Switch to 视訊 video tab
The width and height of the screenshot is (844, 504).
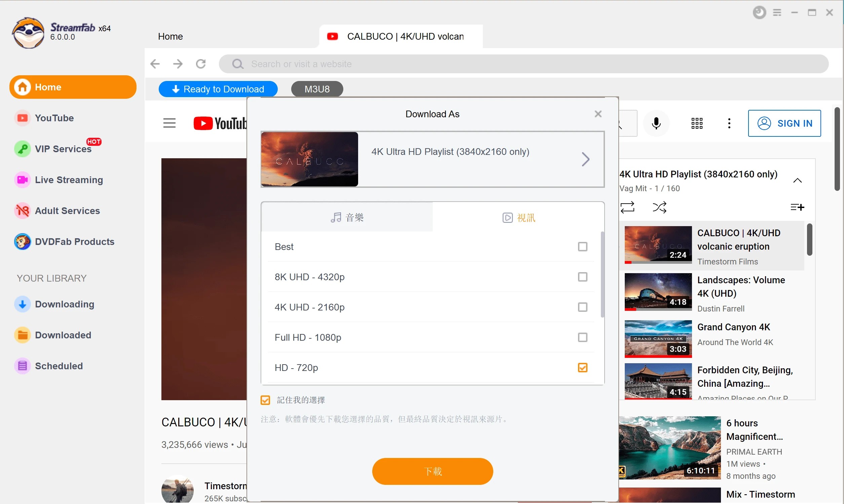click(x=518, y=217)
